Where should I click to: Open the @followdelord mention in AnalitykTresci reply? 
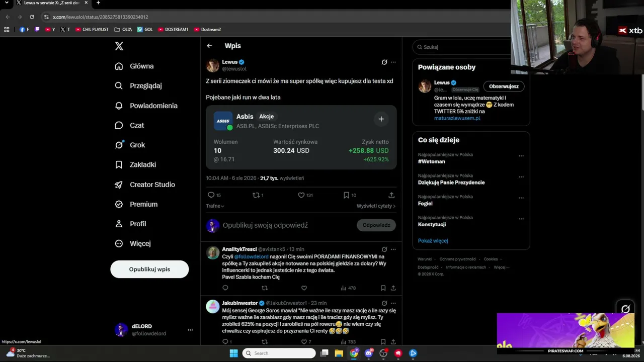pyautogui.click(x=252, y=256)
